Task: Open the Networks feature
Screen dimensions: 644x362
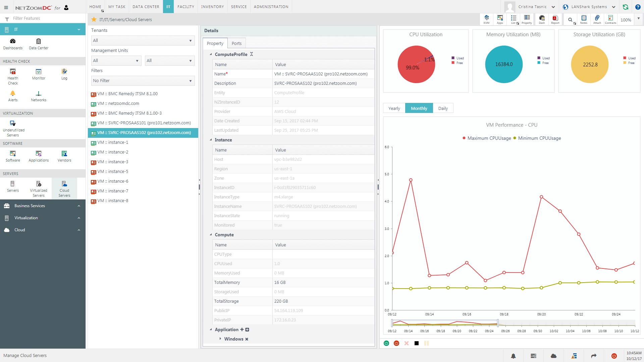Action: tap(39, 96)
